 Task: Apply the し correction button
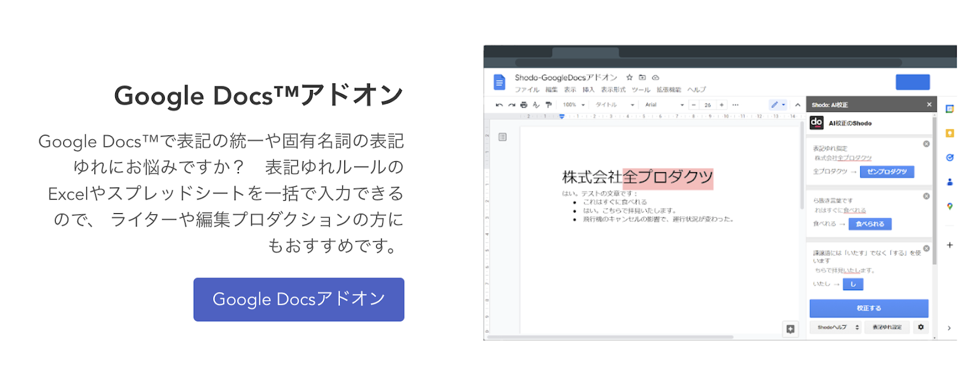pos(853,284)
